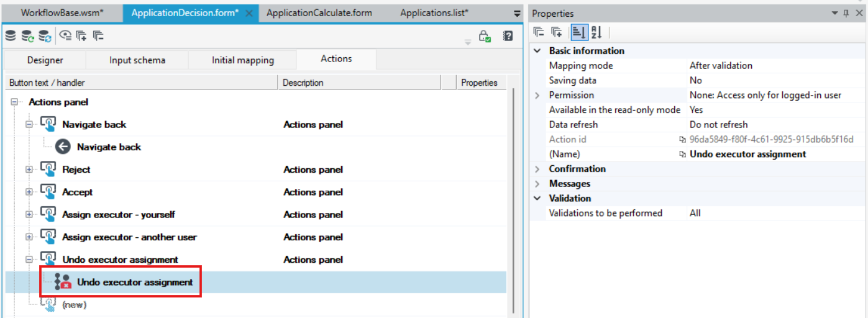Select the Actions tab
The height and width of the screenshot is (318, 868).
[x=336, y=59]
